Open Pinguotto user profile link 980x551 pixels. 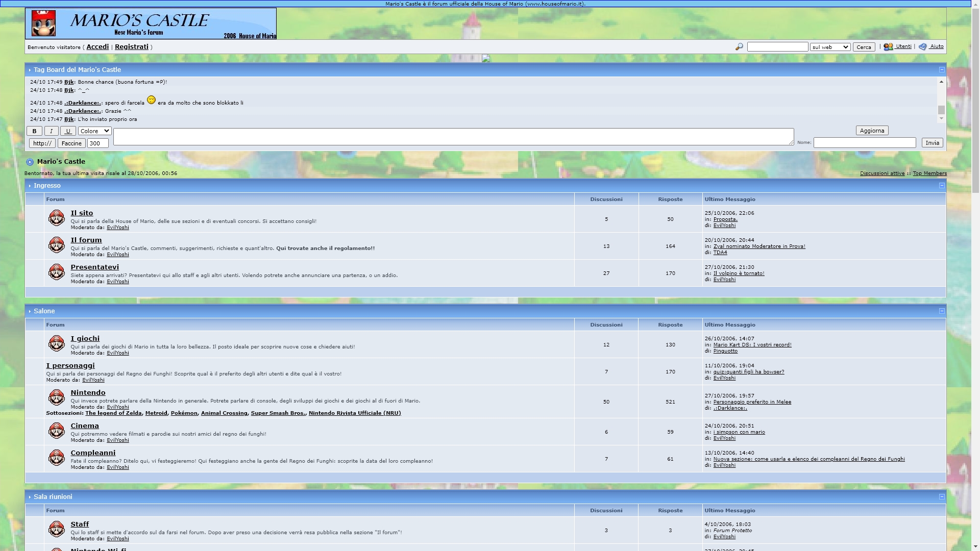tap(725, 351)
